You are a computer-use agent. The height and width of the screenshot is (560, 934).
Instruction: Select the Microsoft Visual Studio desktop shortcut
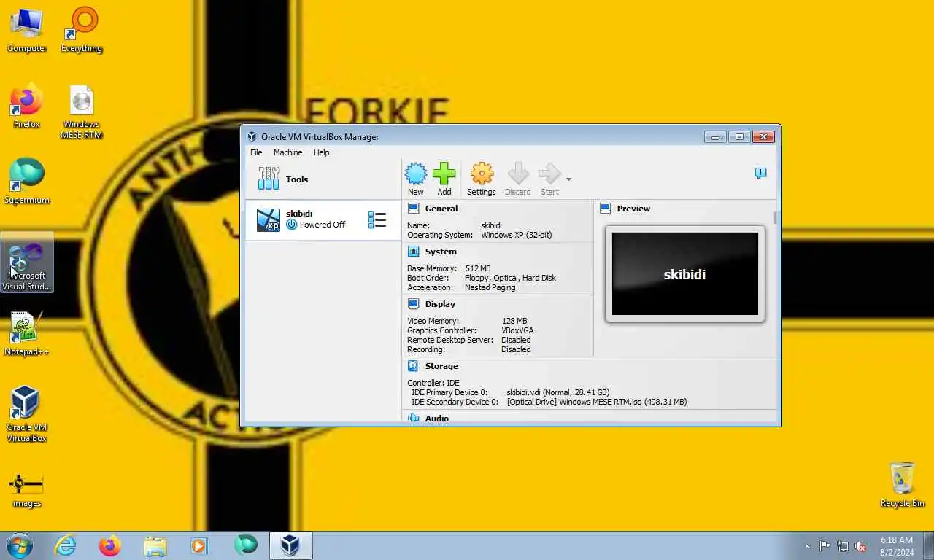tap(27, 263)
